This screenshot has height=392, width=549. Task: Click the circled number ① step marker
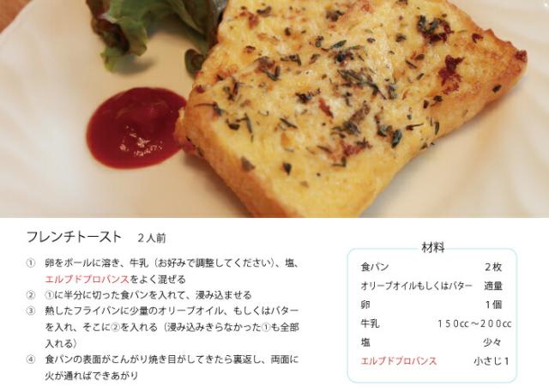tap(31, 263)
